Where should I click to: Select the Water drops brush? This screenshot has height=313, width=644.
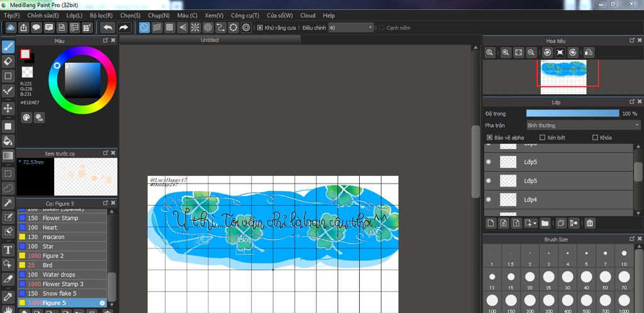click(x=62, y=275)
